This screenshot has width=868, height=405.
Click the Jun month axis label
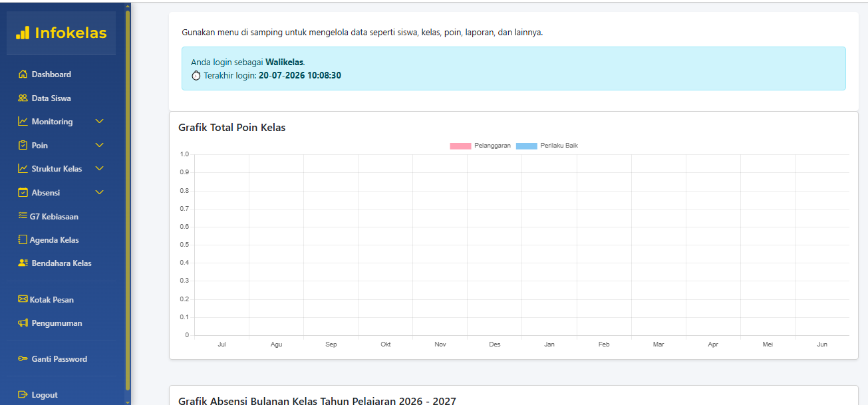tap(822, 344)
